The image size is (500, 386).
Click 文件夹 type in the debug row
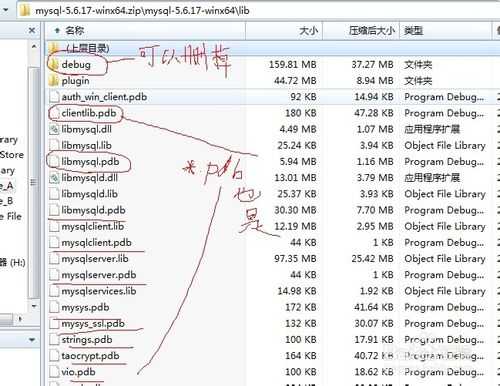click(418, 64)
